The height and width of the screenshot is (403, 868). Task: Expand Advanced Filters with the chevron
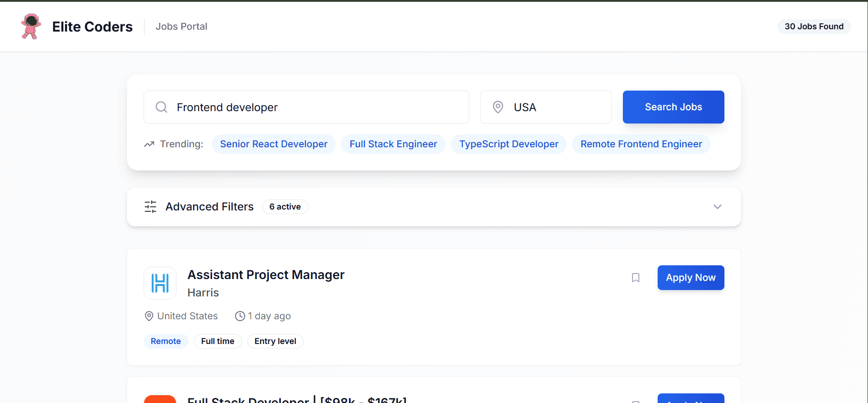point(717,207)
